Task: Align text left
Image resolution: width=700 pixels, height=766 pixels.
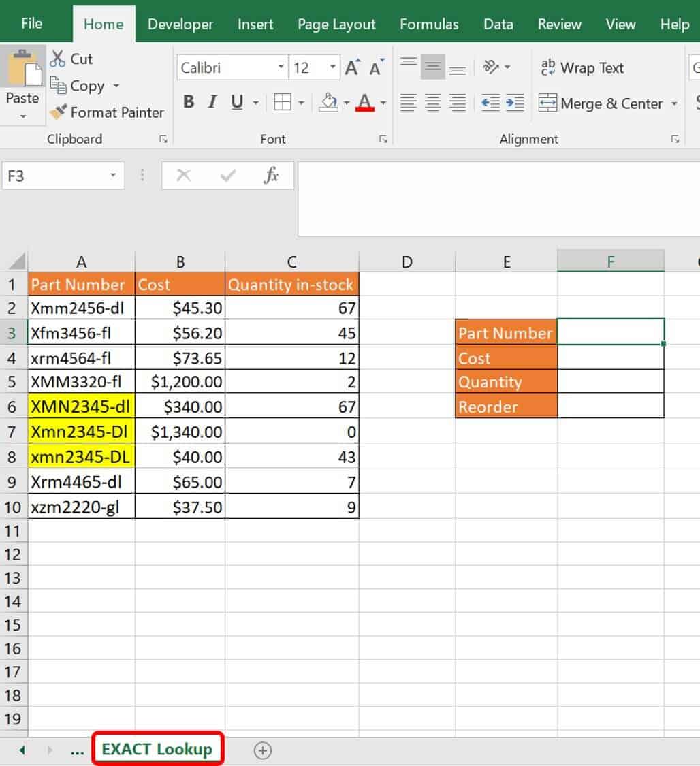Action: click(409, 103)
